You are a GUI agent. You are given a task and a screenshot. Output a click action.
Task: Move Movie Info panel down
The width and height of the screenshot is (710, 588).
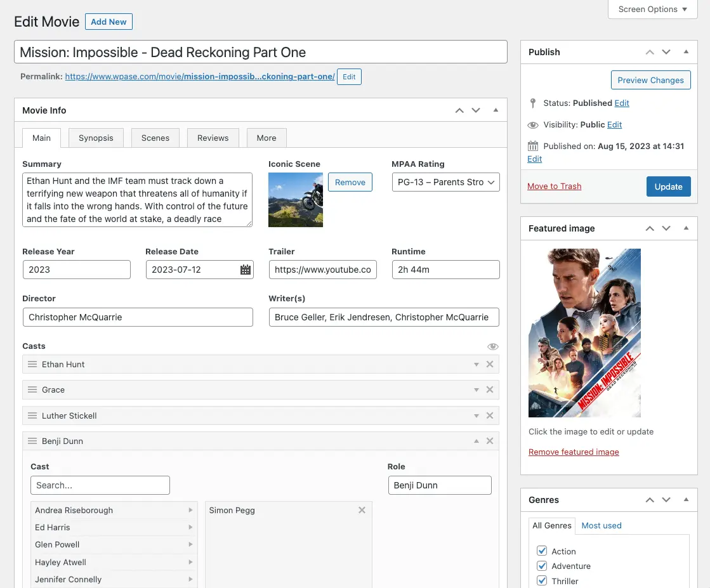[476, 110]
